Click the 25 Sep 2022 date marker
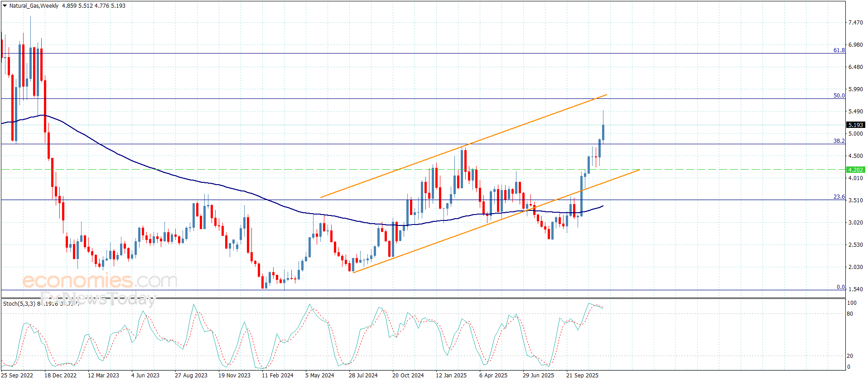This screenshot has width=868, height=381. pyautogui.click(x=18, y=375)
